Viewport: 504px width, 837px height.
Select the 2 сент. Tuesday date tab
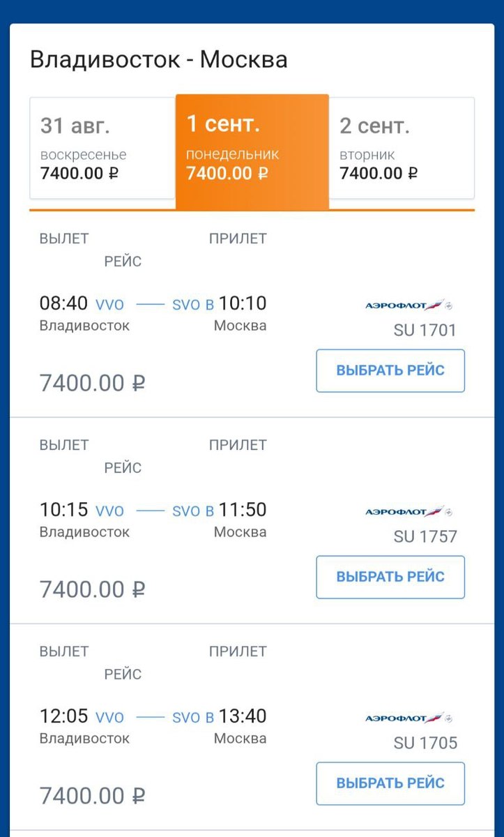(402, 148)
